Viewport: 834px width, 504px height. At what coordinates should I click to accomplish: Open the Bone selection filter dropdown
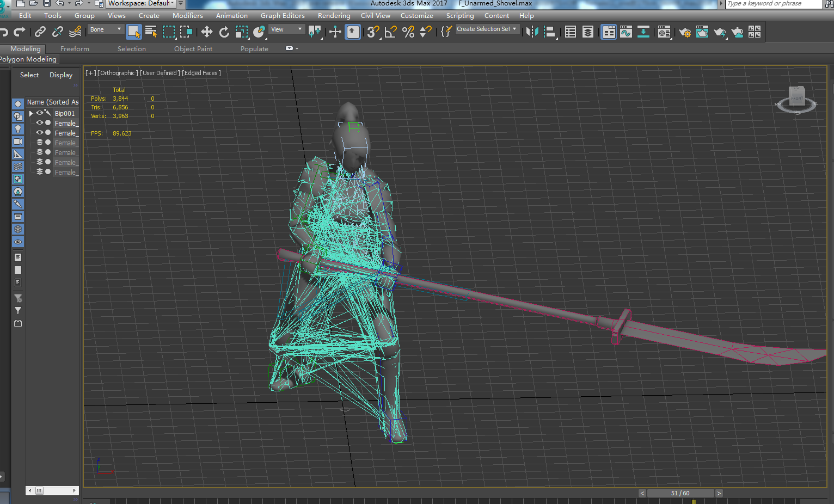pos(106,29)
